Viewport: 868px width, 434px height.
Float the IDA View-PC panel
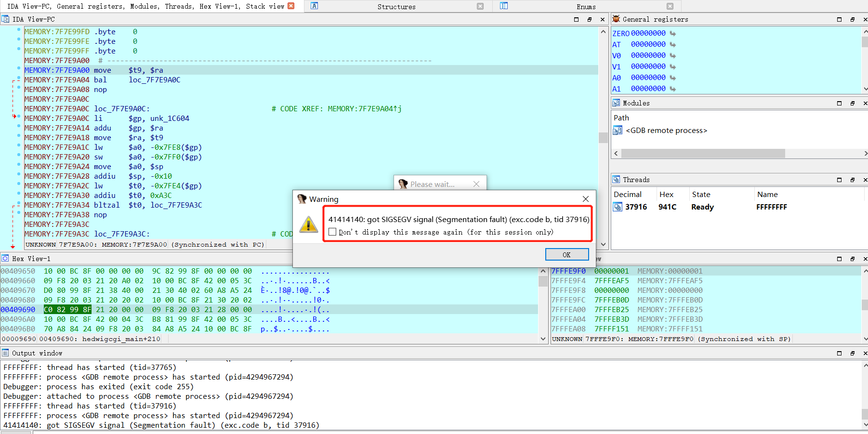coord(590,20)
